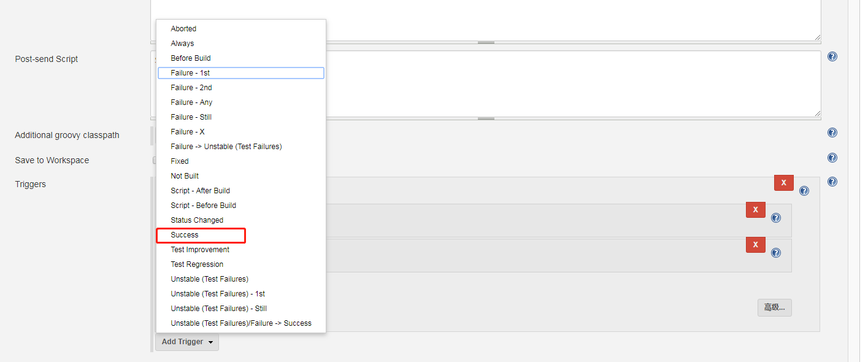Choose Always from the trigger list
This screenshot has width=868, height=362.
point(182,44)
